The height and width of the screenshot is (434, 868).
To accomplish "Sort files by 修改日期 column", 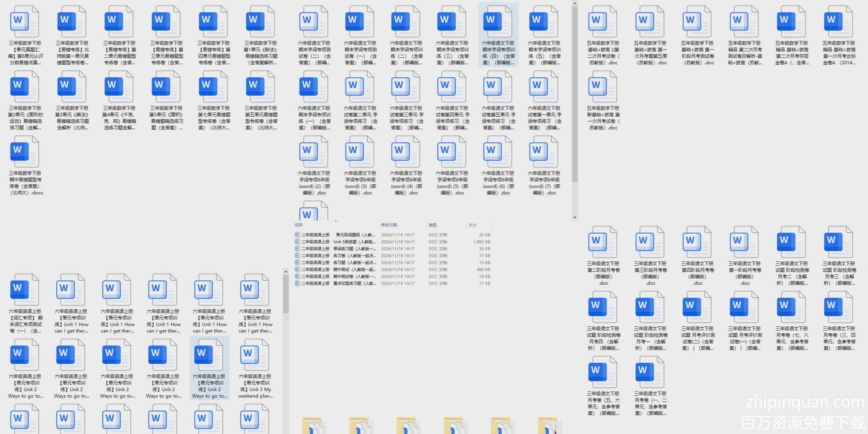I will (x=389, y=225).
